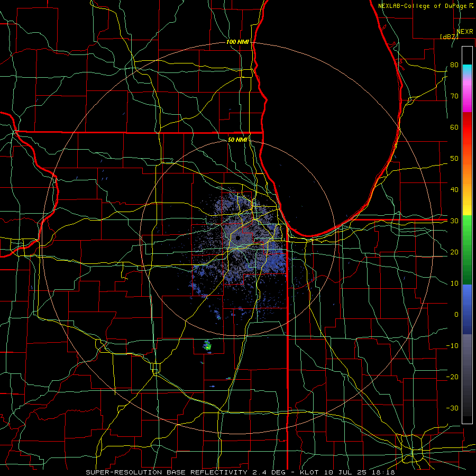The height and width of the screenshot is (476, 476).
Task: Click the 30 value on the dBZ scale
Action: 454,221
